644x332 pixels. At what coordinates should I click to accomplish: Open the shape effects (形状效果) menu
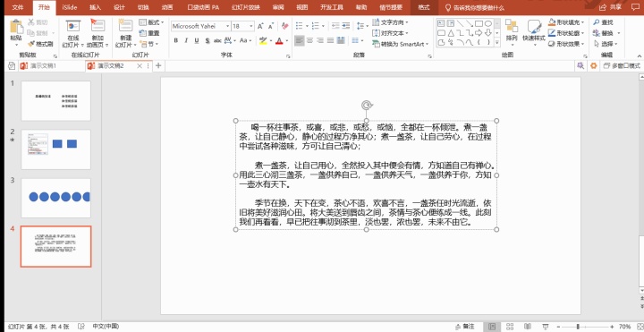tap(566, 44)
